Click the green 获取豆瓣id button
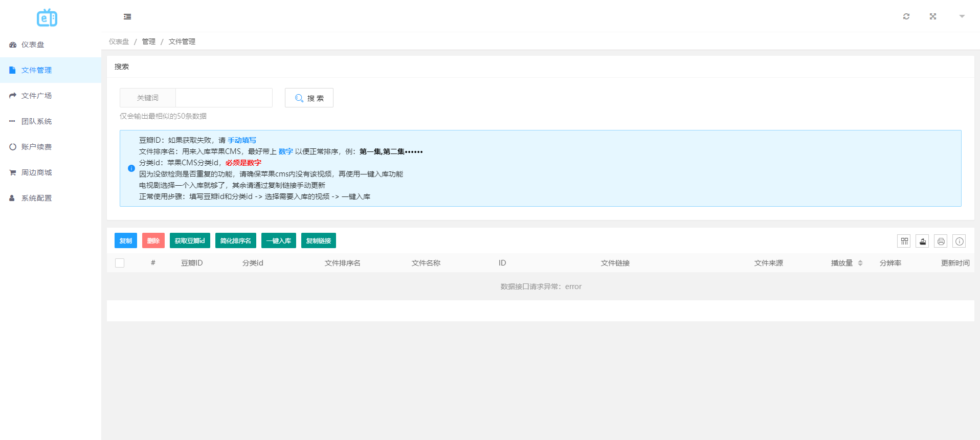 190,240
